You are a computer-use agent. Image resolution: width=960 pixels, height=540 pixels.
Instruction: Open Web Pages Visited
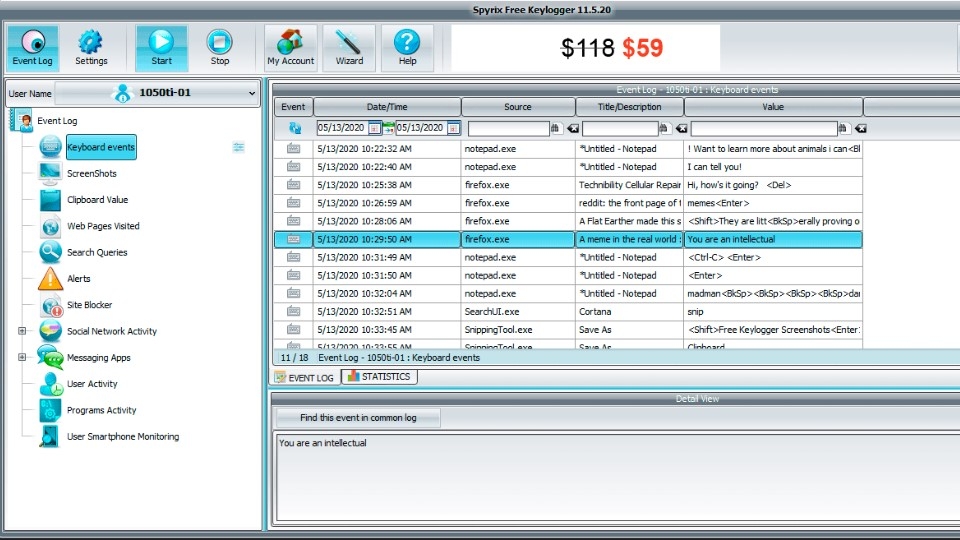point(103,226)
